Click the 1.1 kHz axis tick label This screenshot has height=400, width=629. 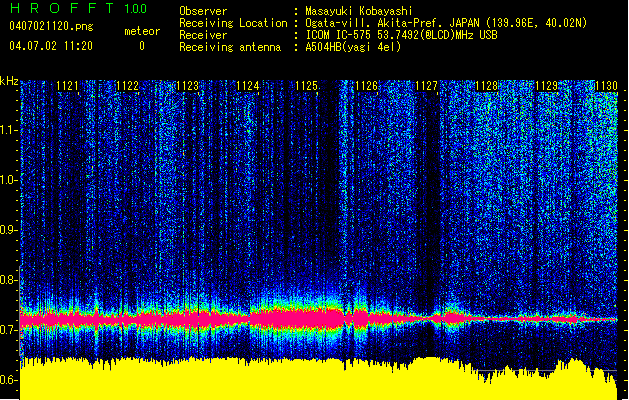(x=9, y=130)
